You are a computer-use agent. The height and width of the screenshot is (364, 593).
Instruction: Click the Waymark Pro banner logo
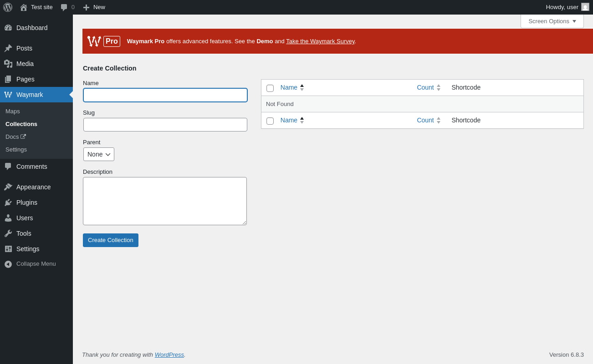pyautogui.click(x=104, y=41)
